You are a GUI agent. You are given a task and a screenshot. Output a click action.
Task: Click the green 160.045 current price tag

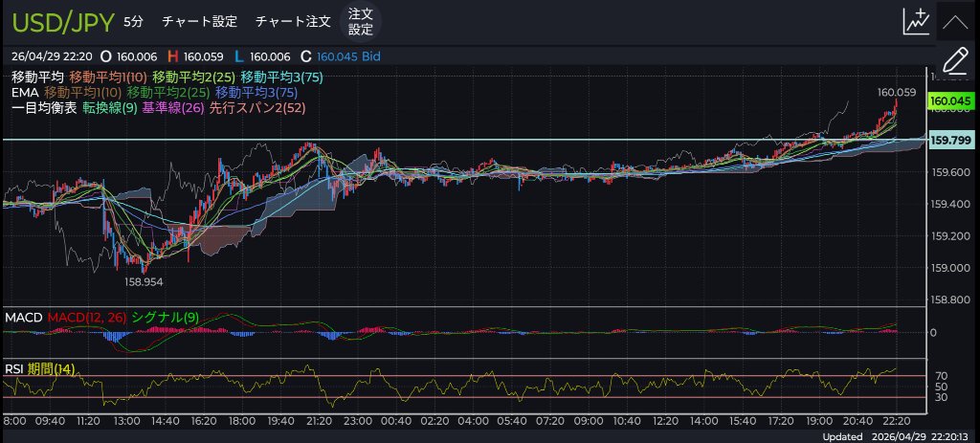[x=950, y=101]
